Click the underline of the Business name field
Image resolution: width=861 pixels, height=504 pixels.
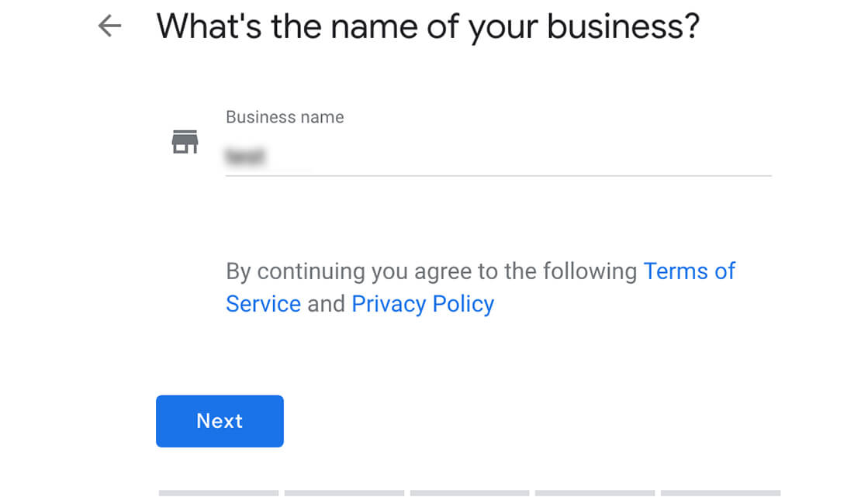tap(498, 176)
